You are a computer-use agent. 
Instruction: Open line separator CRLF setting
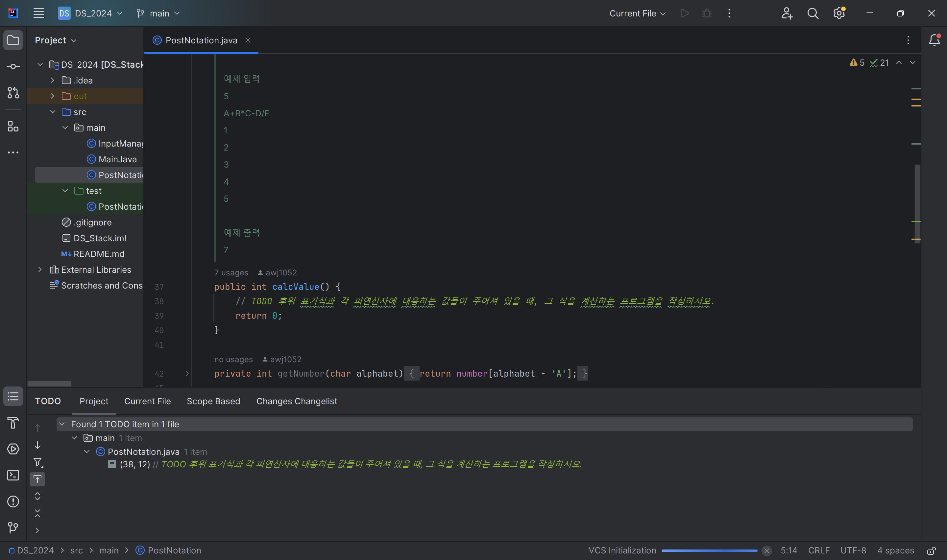coord(818,550)
